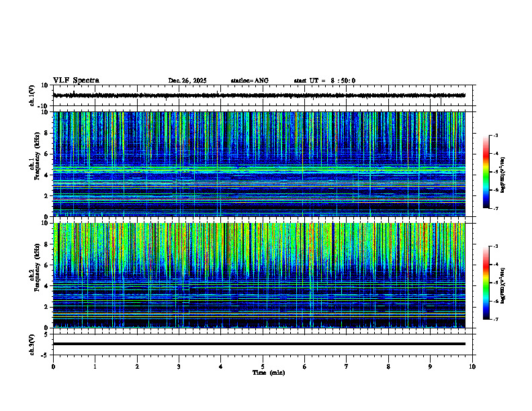This screenshot has width=532, height=411.
Task: Click time axis tick label "1"
Action: [x=95, y=367]
